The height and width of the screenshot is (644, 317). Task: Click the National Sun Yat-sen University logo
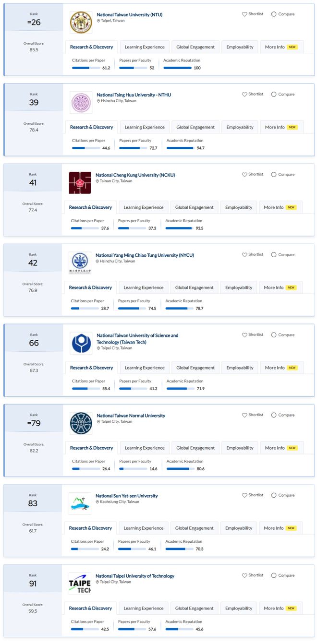tap(80, 503)
